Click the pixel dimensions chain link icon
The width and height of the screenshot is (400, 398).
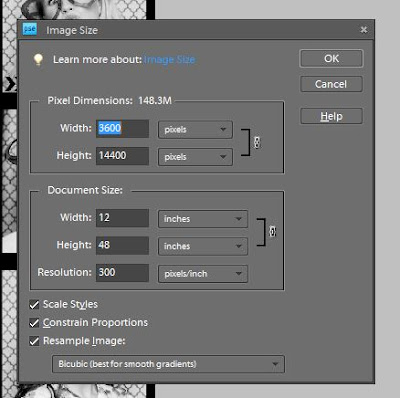point(257,142)
